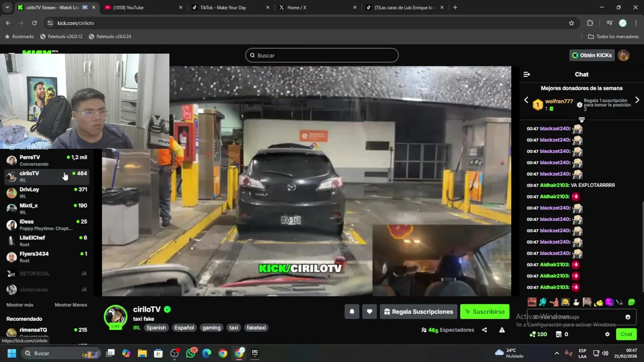The height and width of the screenshot is (362, 644).
Task: Click the verified badge next to ciriloTV
Action: (x=168, y=310)
